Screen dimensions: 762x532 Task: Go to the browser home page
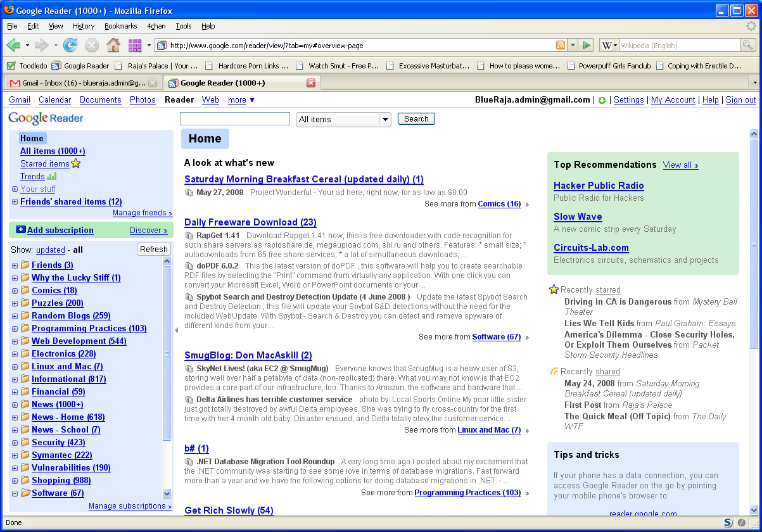(113, 45)
